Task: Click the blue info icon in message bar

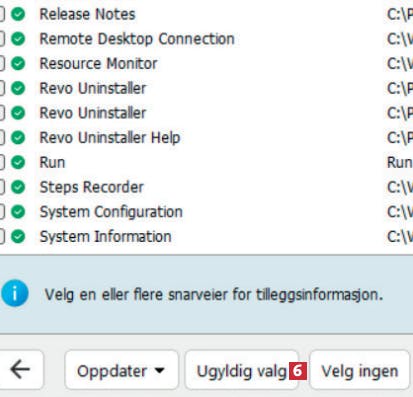Action: click(x=15, y=293)
